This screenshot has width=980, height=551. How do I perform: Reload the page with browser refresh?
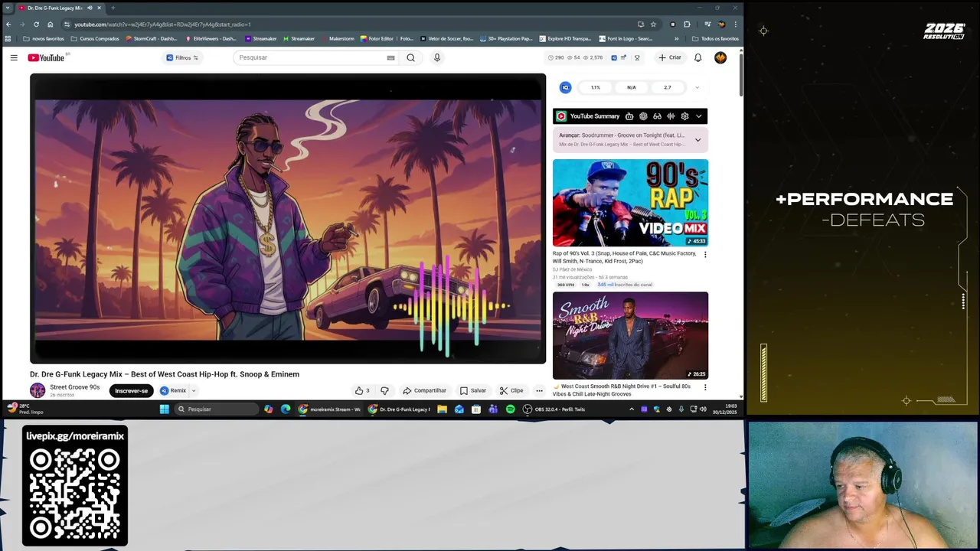36,24
